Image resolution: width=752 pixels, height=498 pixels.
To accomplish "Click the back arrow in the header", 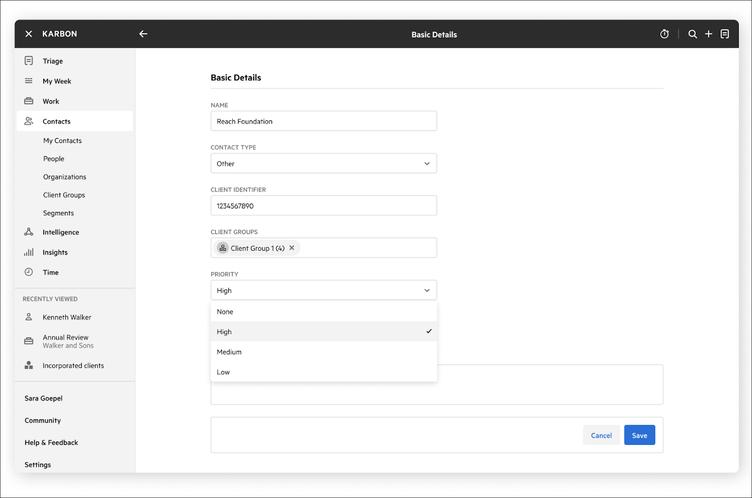I will [x=143, y=34].
